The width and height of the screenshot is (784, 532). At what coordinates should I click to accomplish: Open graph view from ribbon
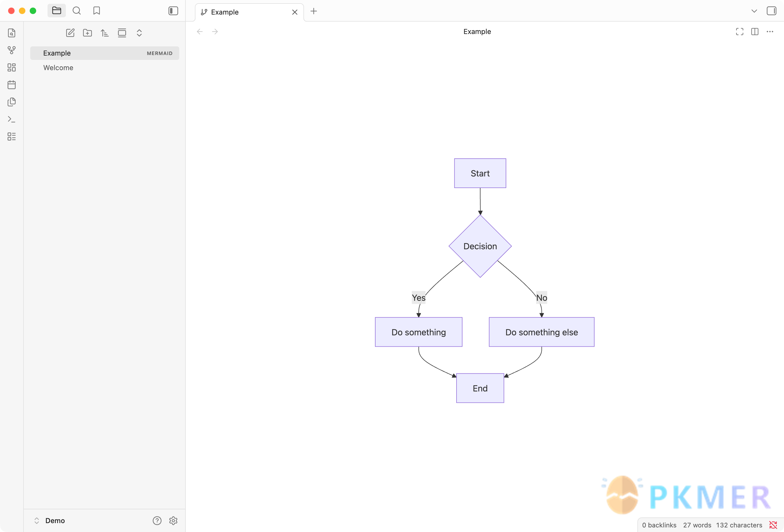click(11, 50)
